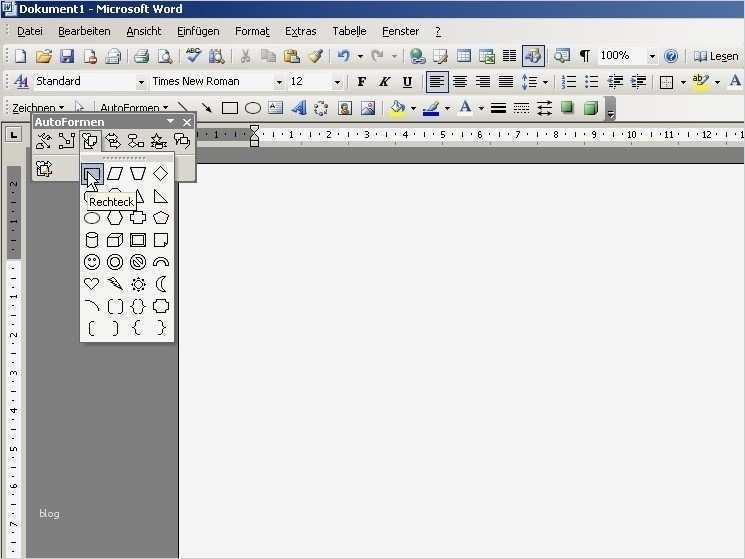
Task: Apply font color A in drawing toolbar
Action: (x=466, y=108)
